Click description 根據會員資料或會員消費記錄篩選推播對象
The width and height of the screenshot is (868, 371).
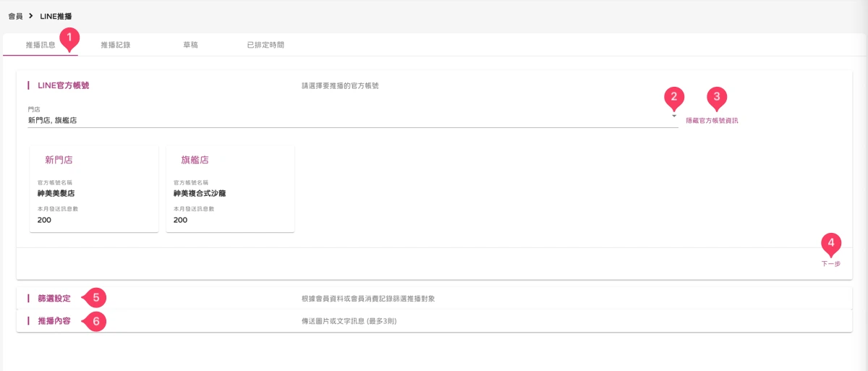368,298
